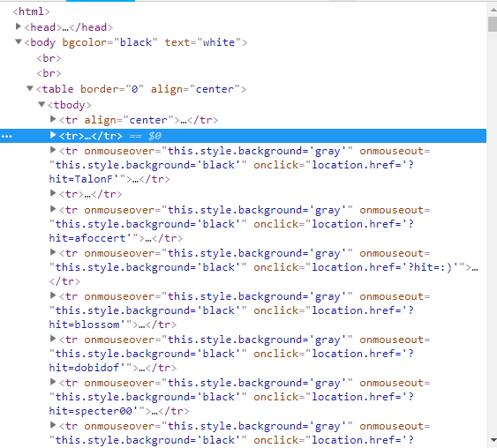Click the hit=dobidof text
Viewport: 497px width, 448px height.
(x=84, y=368)
